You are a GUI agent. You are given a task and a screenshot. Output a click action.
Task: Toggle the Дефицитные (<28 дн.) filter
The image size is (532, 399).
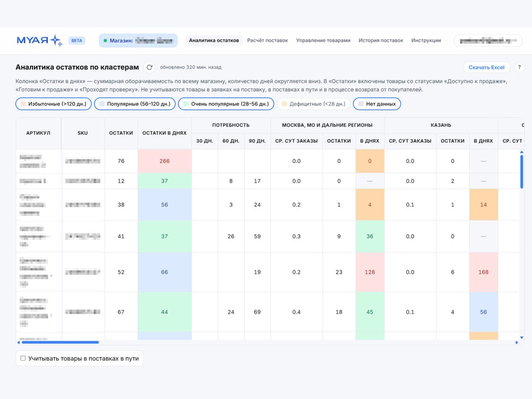[313, 104]
